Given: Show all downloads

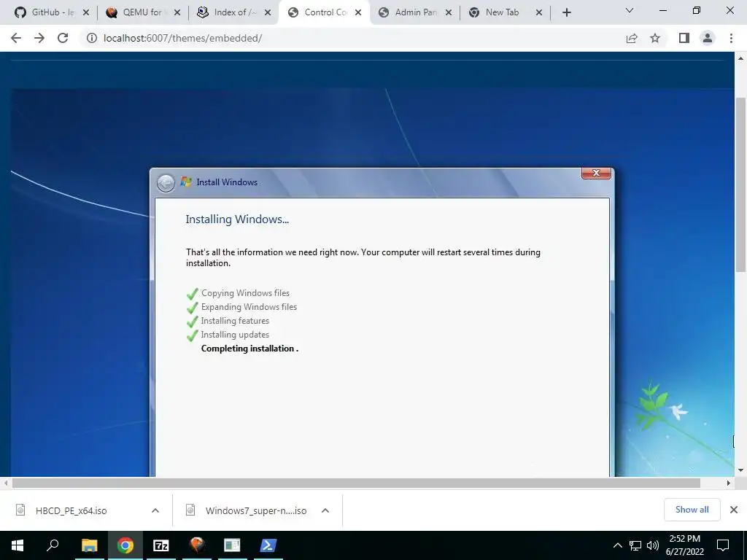Looking at the screenshot, I should tap(692, 510).
